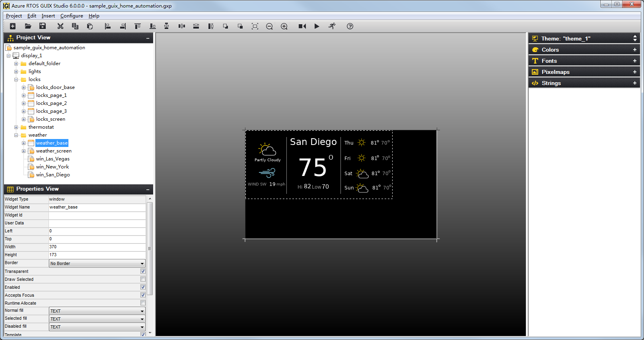Expand the Colors panel
Image resolution: width=644 pixels, height=340 pixels.
pos(635,50)
